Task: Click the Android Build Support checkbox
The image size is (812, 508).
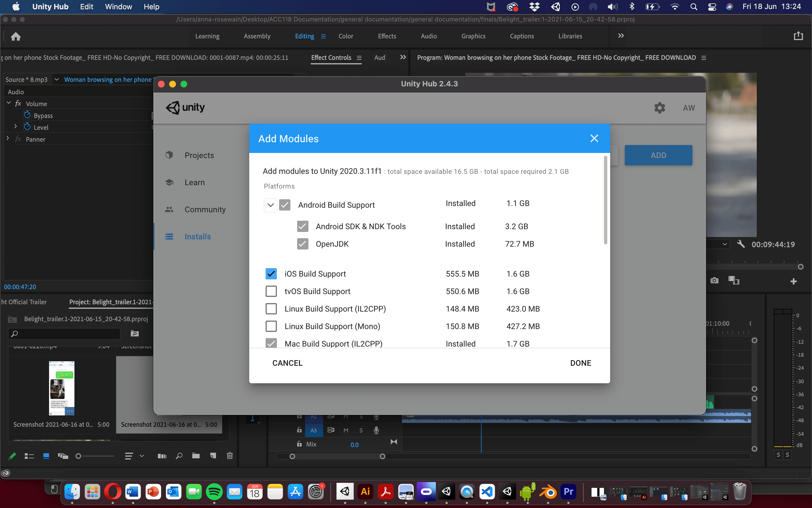Action: (x=285, y=205)
